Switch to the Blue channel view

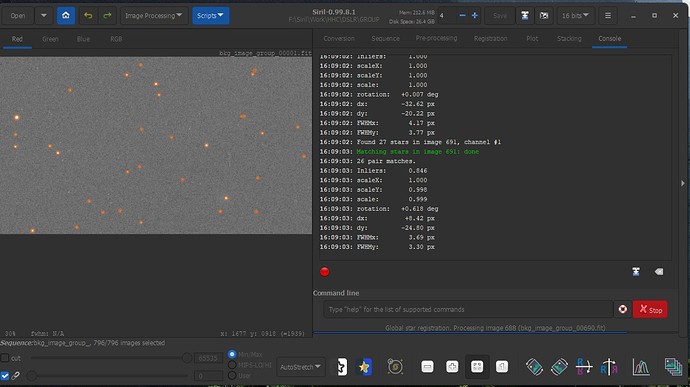tap(83, 39)
